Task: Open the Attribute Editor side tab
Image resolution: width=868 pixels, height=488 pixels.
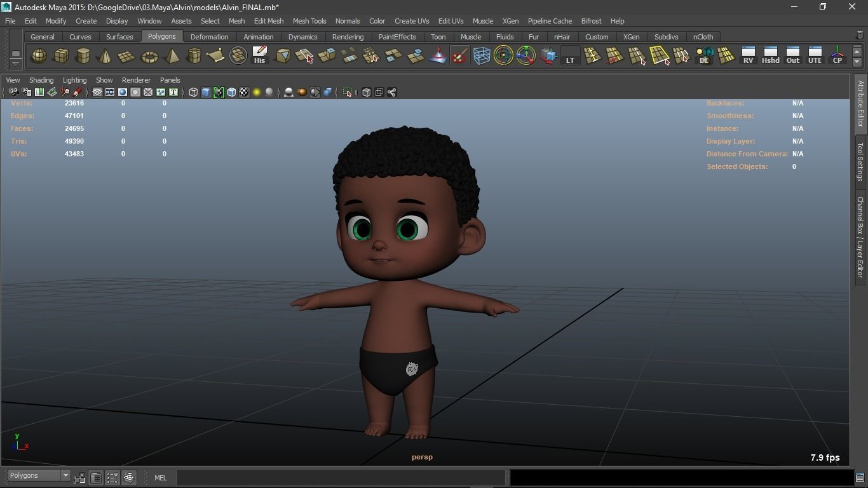Action: [860, 104]
